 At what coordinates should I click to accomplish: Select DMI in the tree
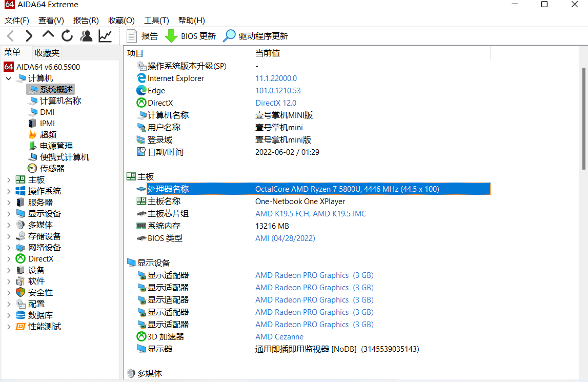[x=47, y=112]
